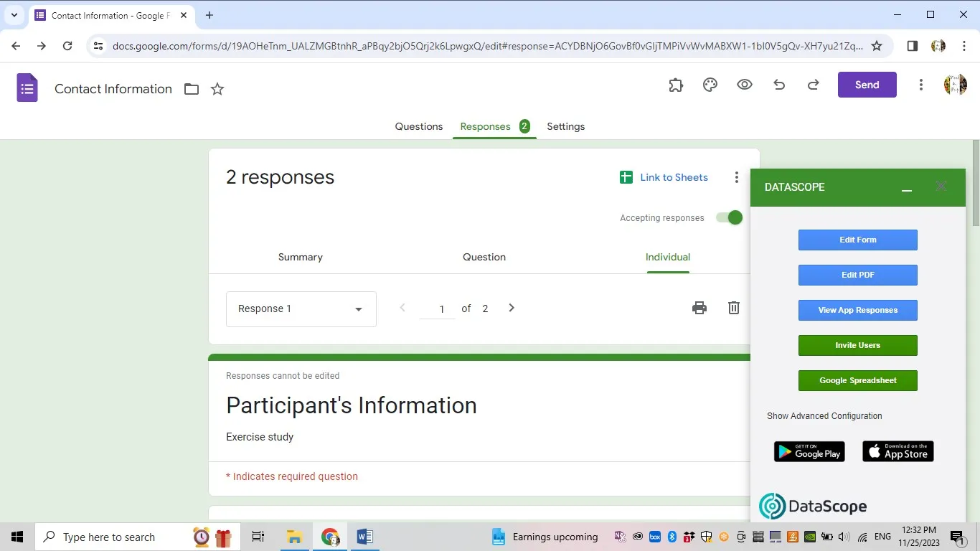Click the Send button
The height and width of the screenshot is (551, 980).
pos(867,84)
